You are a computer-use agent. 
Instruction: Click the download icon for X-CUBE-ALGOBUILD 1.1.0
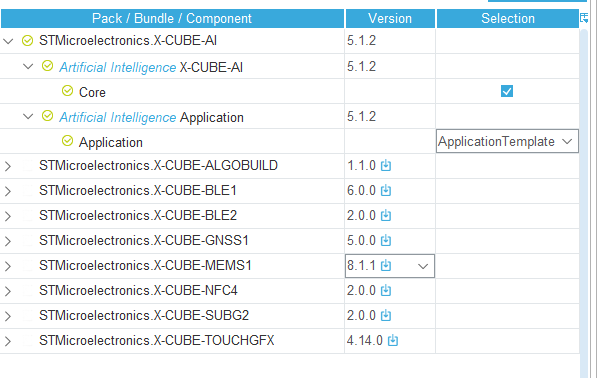[x=386, y=165]
